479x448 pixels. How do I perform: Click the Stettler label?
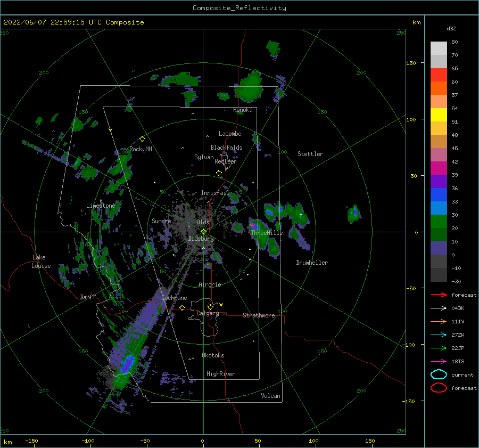coord(310,154)
